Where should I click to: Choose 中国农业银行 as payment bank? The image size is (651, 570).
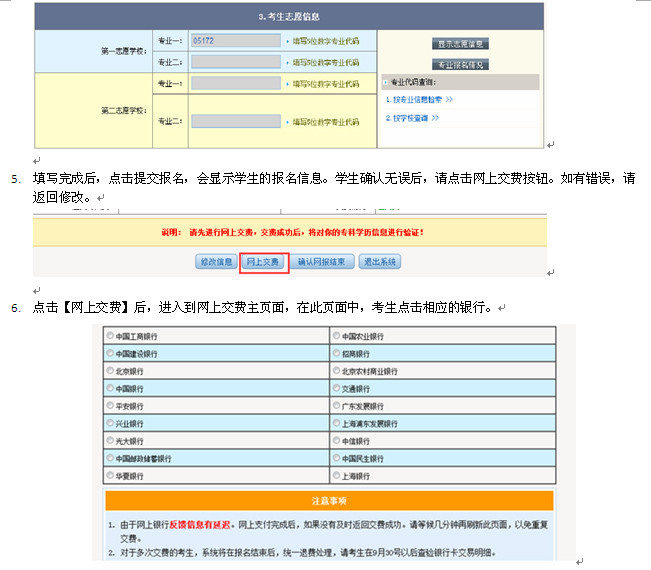pyautogui.click(x=336, y=336)
